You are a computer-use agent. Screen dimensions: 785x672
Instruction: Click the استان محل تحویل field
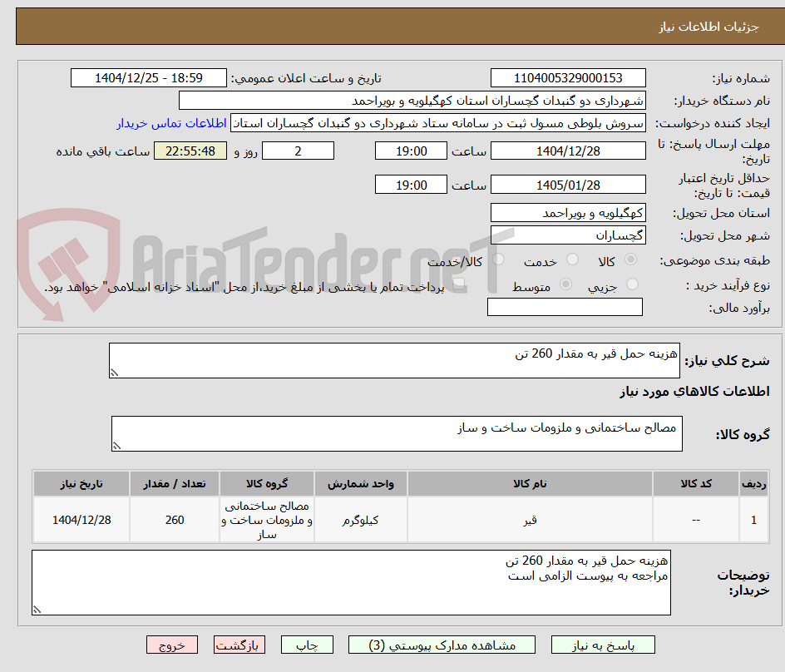pyautogui.click(x=568, y=213)
